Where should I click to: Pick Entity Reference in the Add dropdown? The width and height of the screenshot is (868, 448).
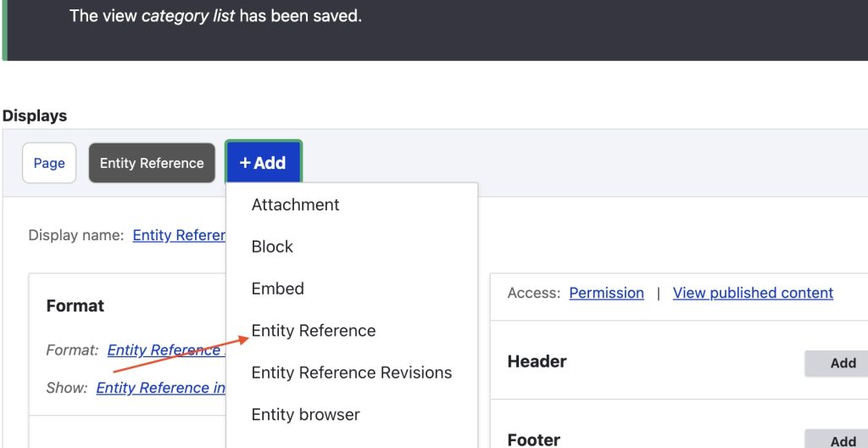pos(313,331)
